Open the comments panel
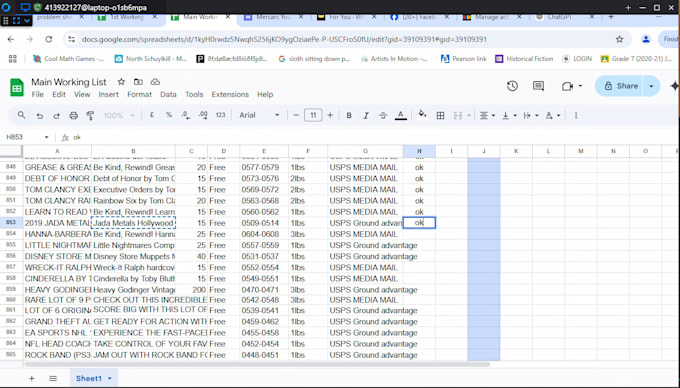This screenshot has width=680, height=388. pos(538,86)
